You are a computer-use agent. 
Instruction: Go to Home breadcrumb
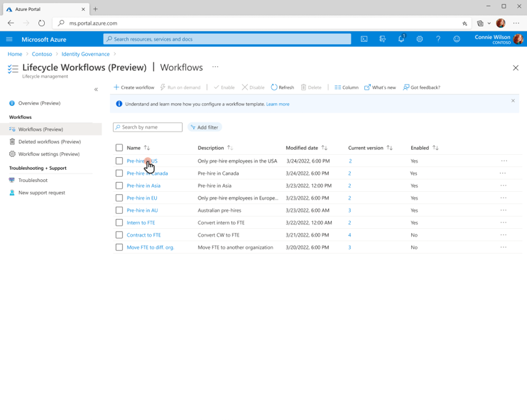coord(15,54)
